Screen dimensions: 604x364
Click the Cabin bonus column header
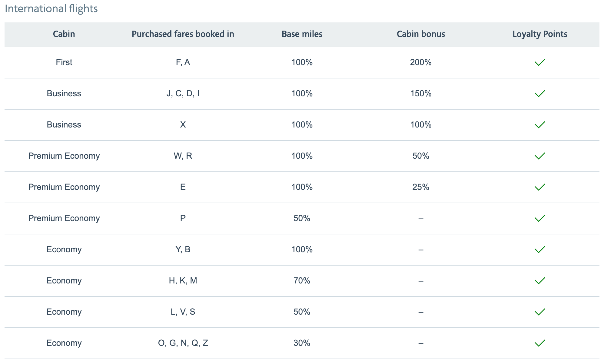tap(421, 34)
